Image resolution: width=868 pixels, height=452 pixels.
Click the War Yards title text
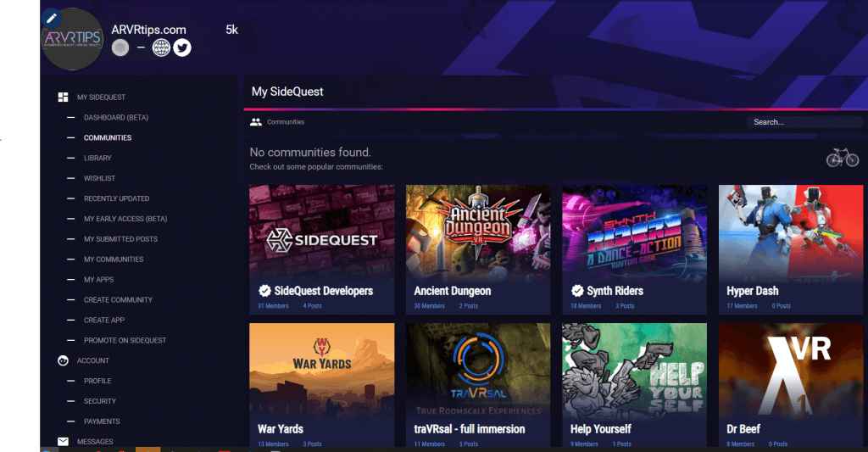coord(280,429)
